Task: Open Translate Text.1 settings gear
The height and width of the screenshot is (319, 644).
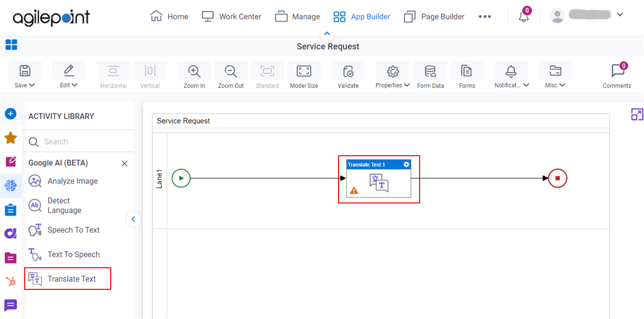Action: coord(407,165)
